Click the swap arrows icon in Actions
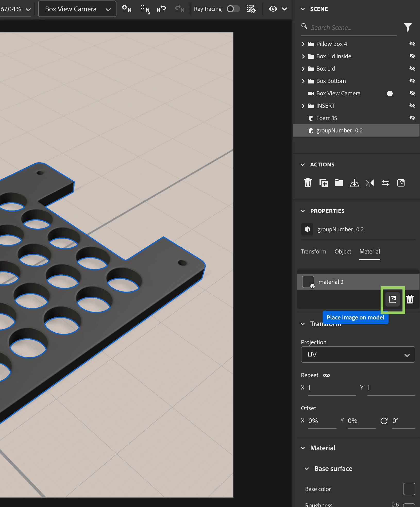The height and width of the screenshot is (507, 420). (385, 183)
